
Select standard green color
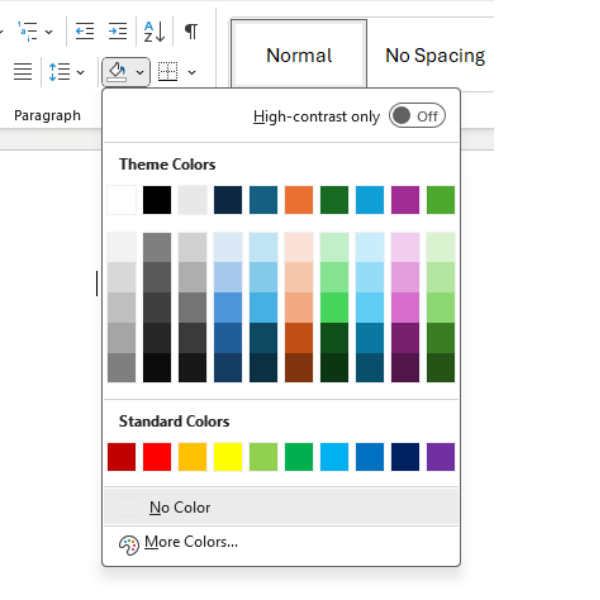tap(299, 457)
